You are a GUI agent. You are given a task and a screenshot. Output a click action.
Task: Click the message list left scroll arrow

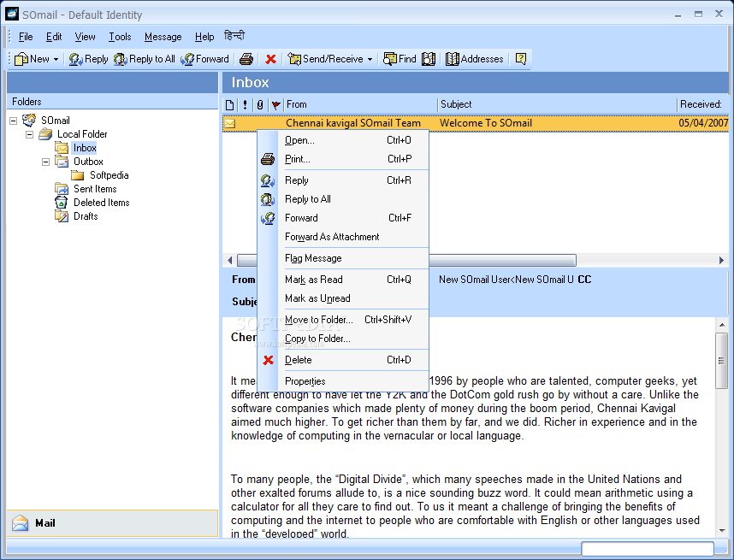(x=230, y=260)
